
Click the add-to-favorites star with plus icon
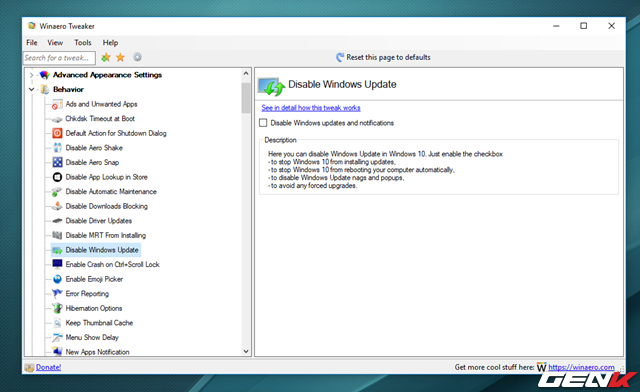[x=106, y=58]
